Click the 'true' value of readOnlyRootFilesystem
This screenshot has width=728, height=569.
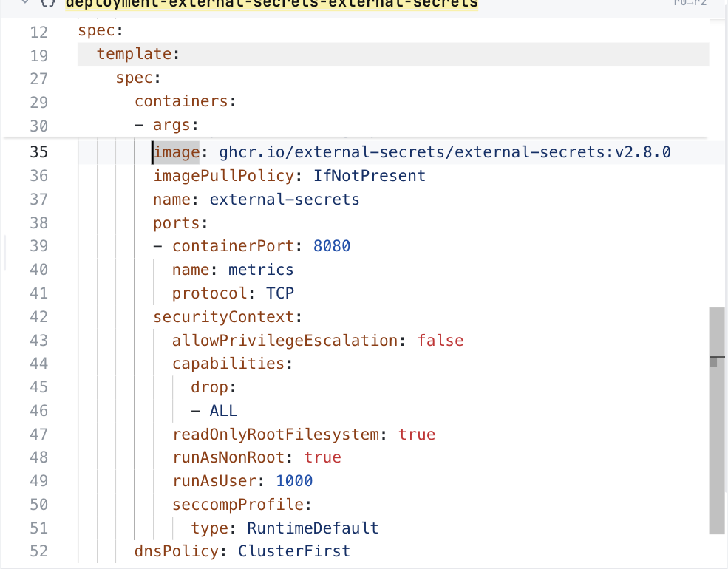[416, 435]
